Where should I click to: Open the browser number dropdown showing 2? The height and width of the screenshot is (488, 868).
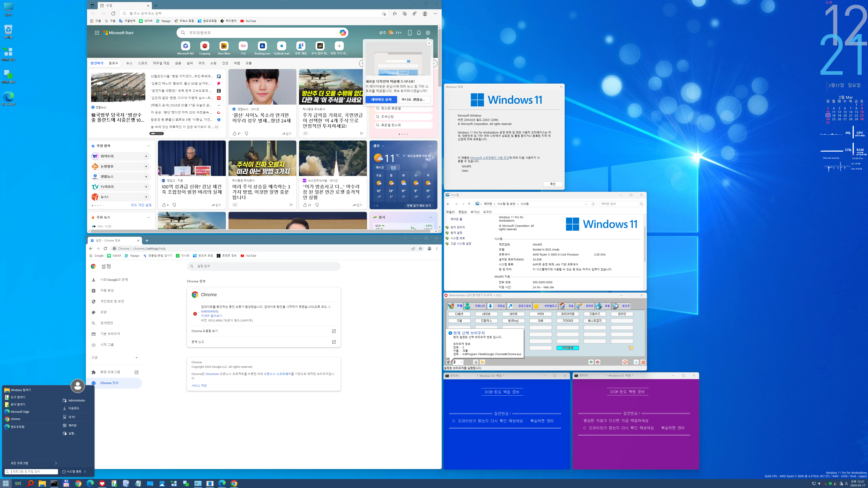click(x=458, y=362)
